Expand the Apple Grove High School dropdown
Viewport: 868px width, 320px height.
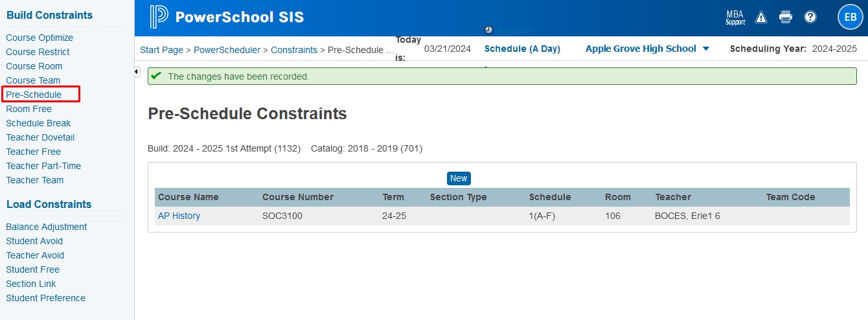point(647,49)
